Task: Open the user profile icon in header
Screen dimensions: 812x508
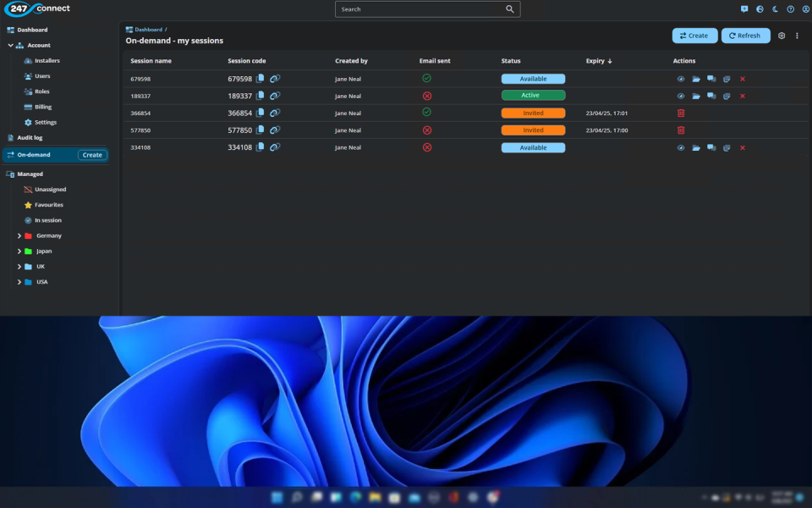Action: pyautogui.click(x=805, y=9)
